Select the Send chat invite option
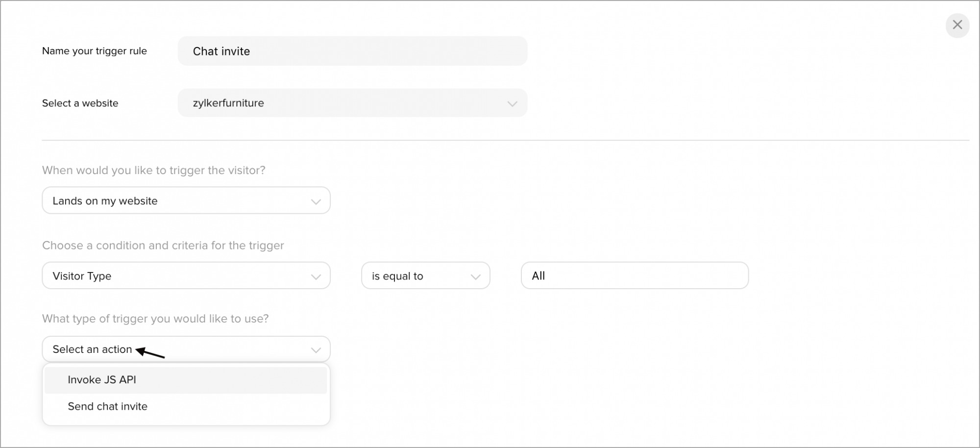The image size is (980, 448). (x=107, y=406)
